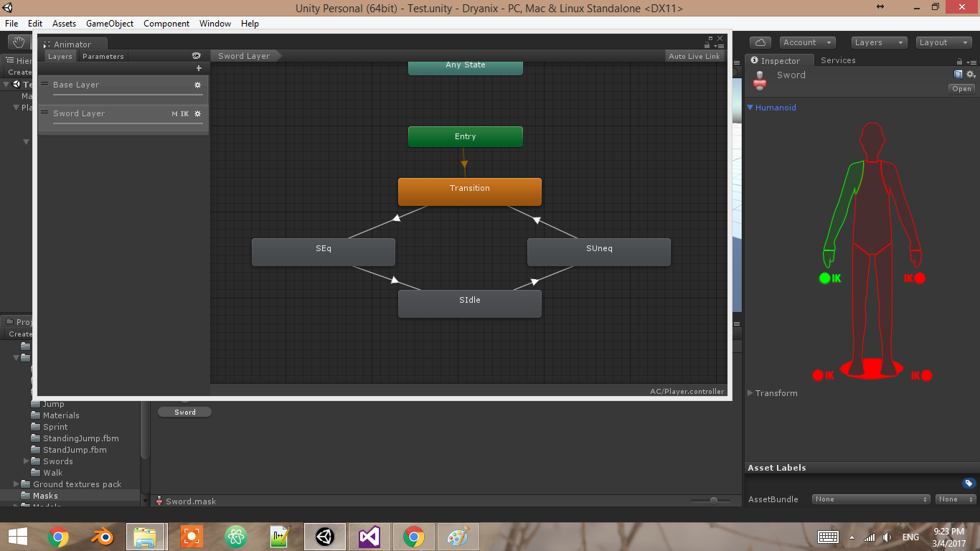Screen dimensions: 980x551
Task: Open Base Layer settings gear
Action: (x=198, y=85)
